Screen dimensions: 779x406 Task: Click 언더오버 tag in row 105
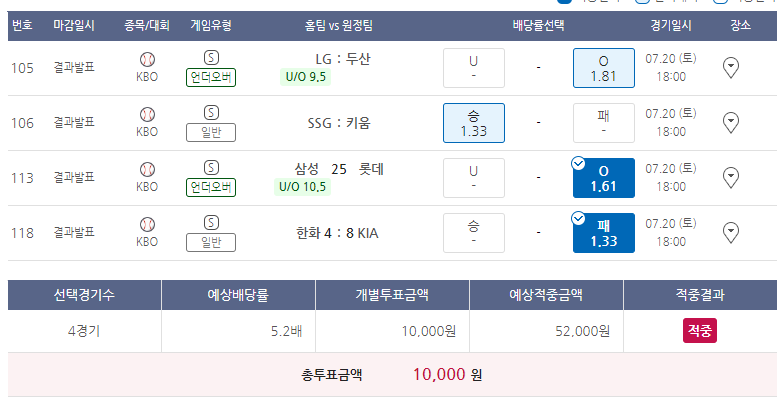211,78
